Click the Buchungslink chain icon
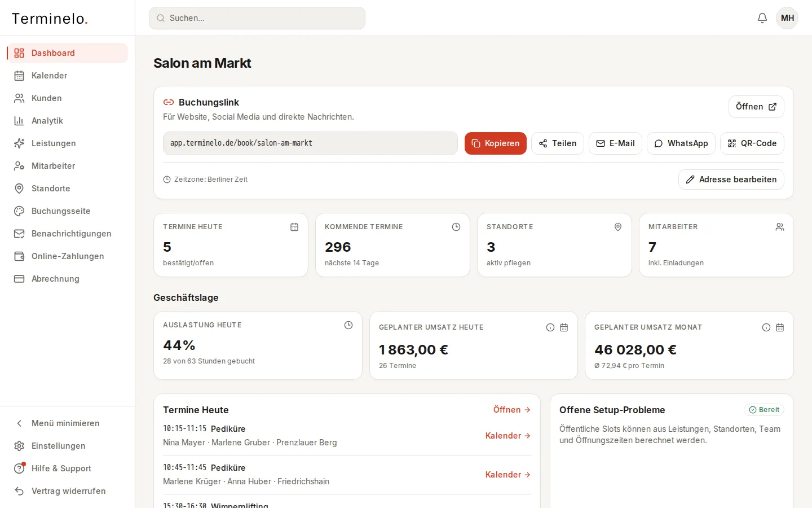 point(169,102)
